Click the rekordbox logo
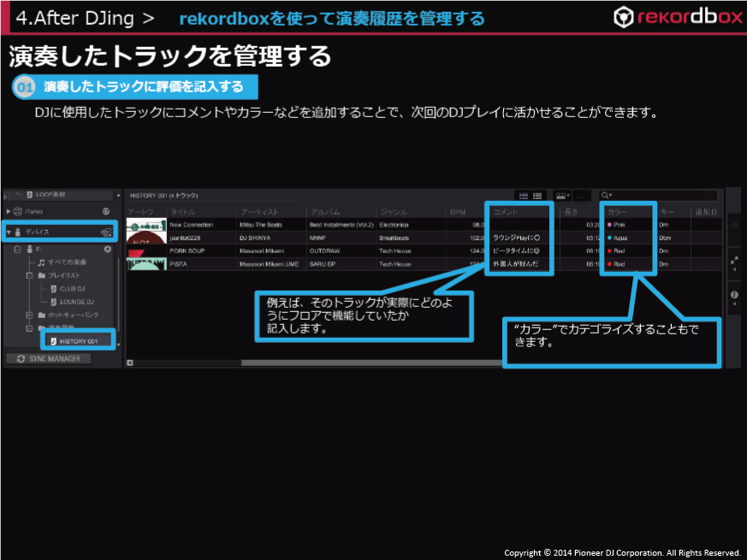 [678, 17]
